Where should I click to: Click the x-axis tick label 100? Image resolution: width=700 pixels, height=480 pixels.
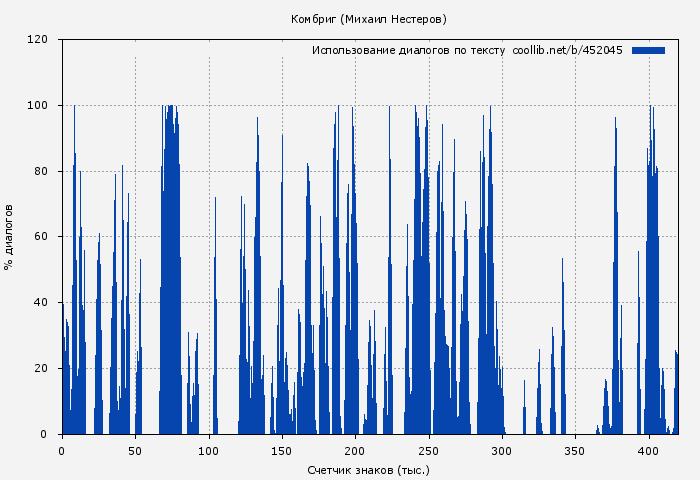coord(208,451)
